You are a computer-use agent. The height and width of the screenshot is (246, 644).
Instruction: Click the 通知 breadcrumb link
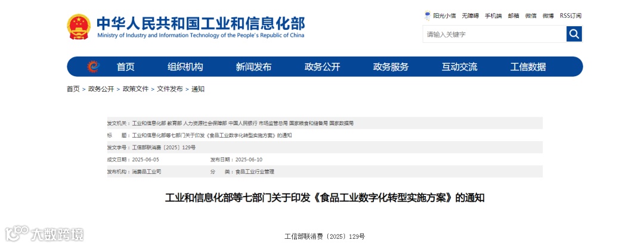click(198, 89)
